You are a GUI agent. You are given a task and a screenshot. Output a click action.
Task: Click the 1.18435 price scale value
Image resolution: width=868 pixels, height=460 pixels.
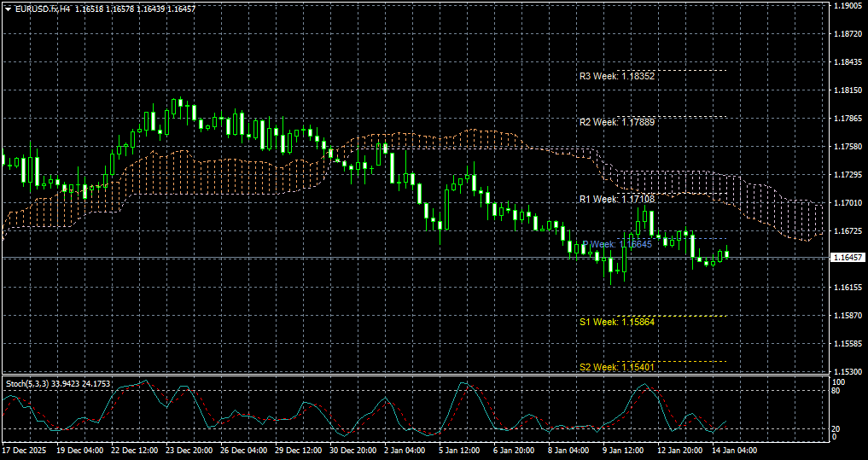pyautogui.click(x=848, y=62)
